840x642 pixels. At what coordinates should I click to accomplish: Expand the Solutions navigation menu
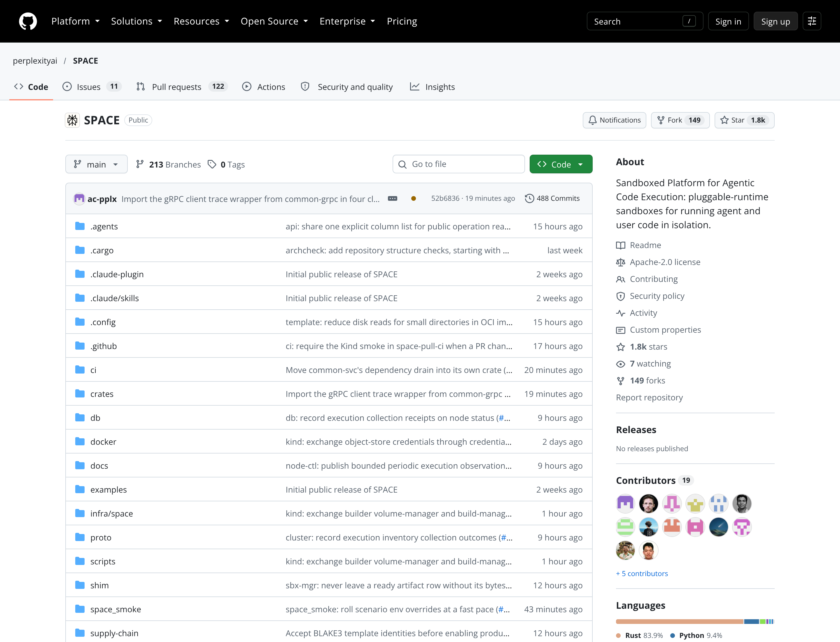(x=136, y=21)
